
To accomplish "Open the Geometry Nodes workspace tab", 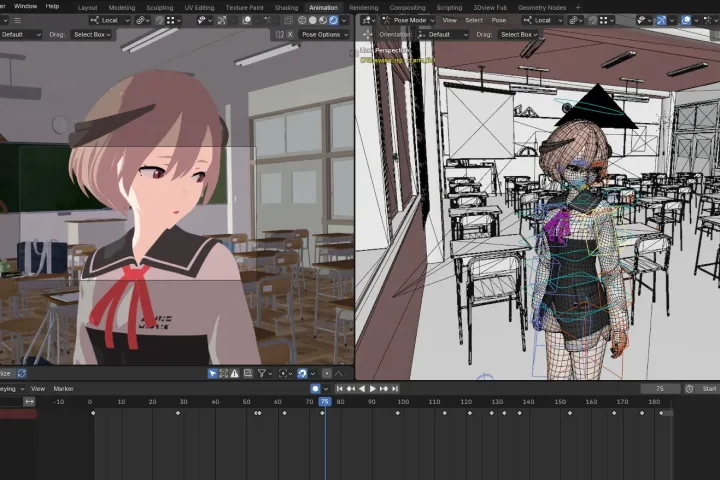I will [542, 7].
